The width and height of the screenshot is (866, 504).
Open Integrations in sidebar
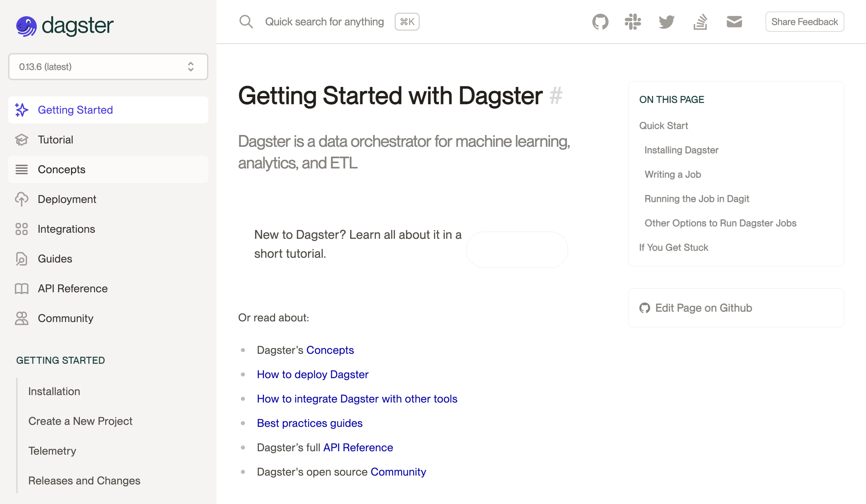[x=108, y=229]
